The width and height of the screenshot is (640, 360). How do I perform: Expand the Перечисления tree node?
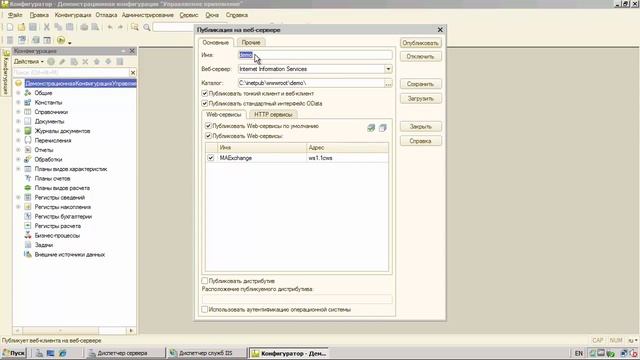18,140
